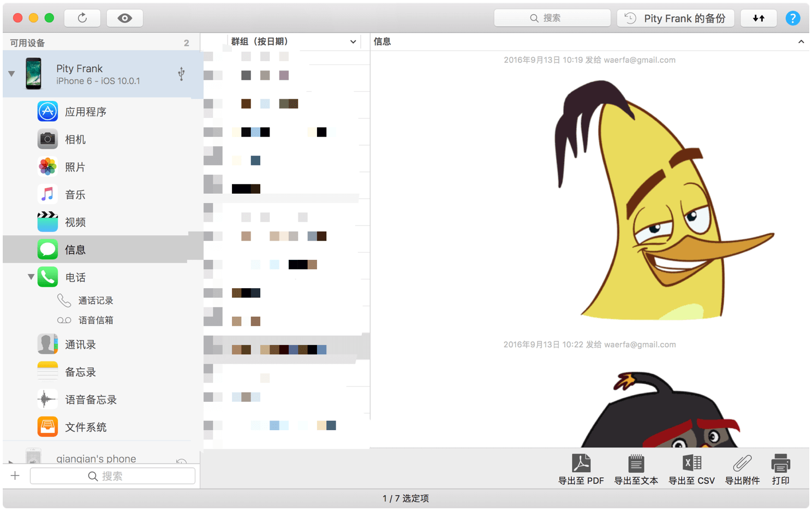Click 2016年9月13日 10:19 message header
812x511 pixels.
click(x=589, y=60)
